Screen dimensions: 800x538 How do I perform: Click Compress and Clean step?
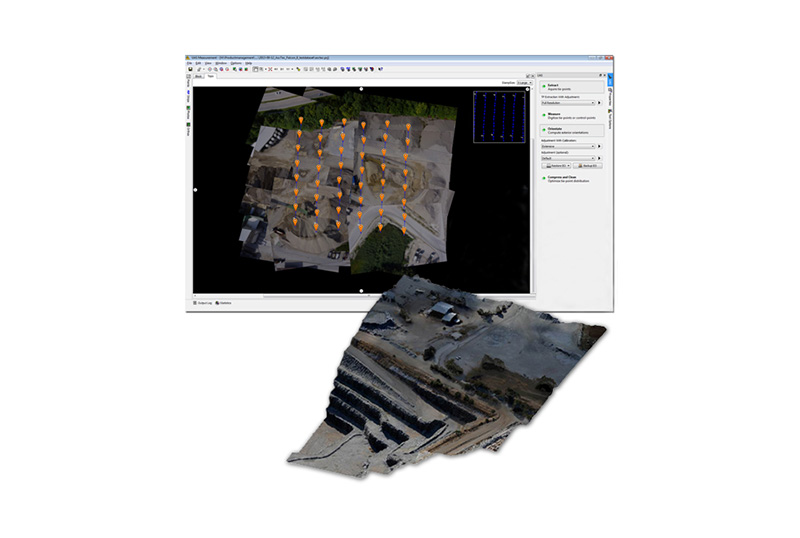(560, 178)
